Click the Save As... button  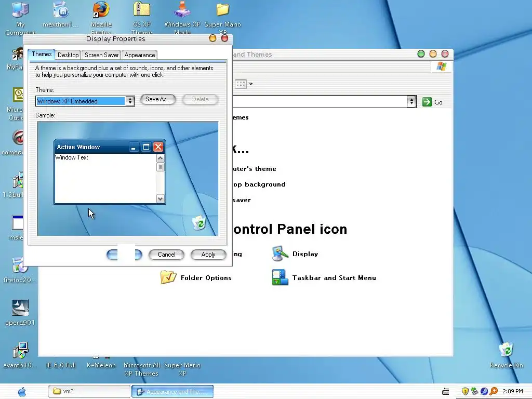158,99
